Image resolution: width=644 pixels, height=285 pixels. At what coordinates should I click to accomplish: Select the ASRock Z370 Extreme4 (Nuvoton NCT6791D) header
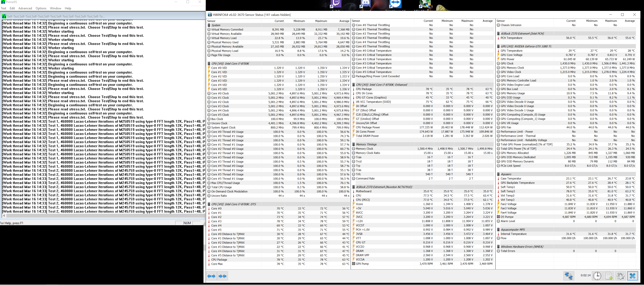pyautogui.click(x=423, y=187)
